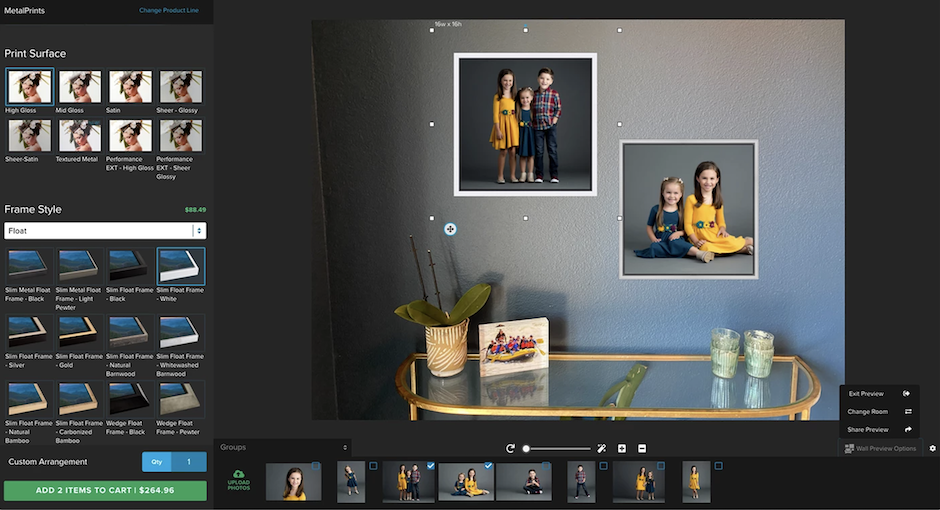Check the box for small girl in blue dress

coord(373,466)
